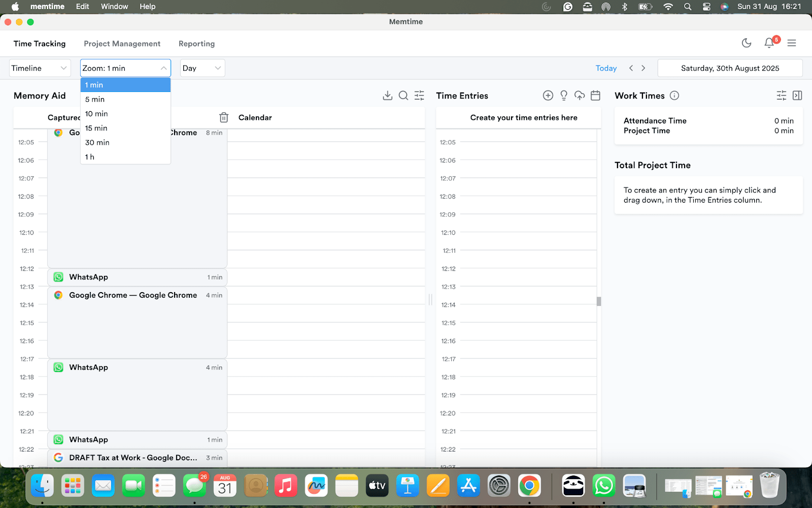Select the 1 min WhatsApp entry at 12:12
812x508 pixels.
click(x=137, y=277)
